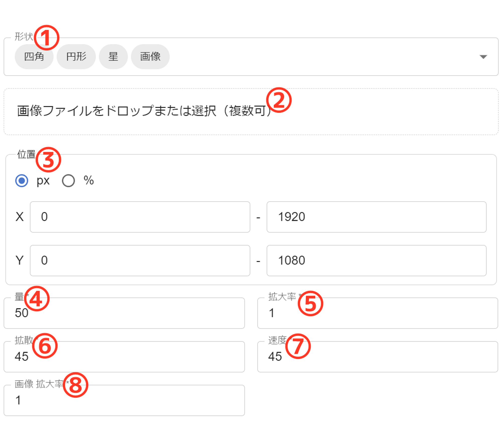Select the px position unit radio
This screenshot has height=448, width=502.
point(22,181)
